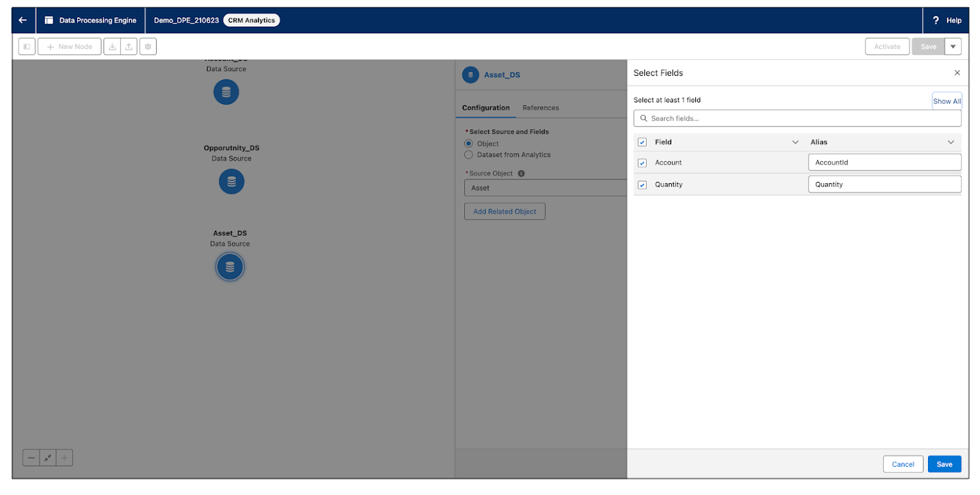The width and height of the screenshot is (980, 495).
Task: Click the search magnifier icon
Action: click(x=644, y=118)
